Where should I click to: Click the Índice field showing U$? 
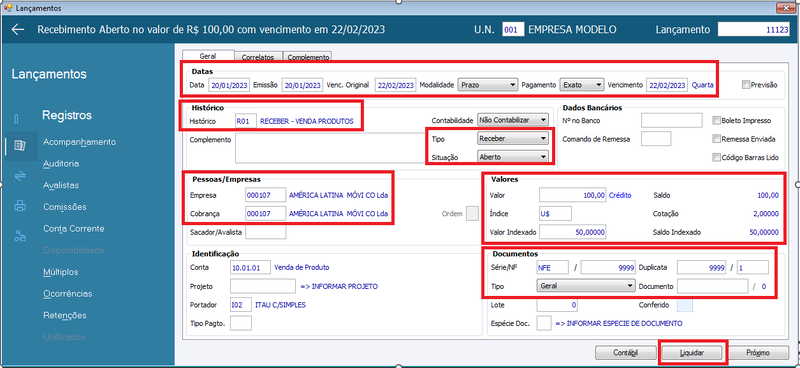[x=555, y=213]
